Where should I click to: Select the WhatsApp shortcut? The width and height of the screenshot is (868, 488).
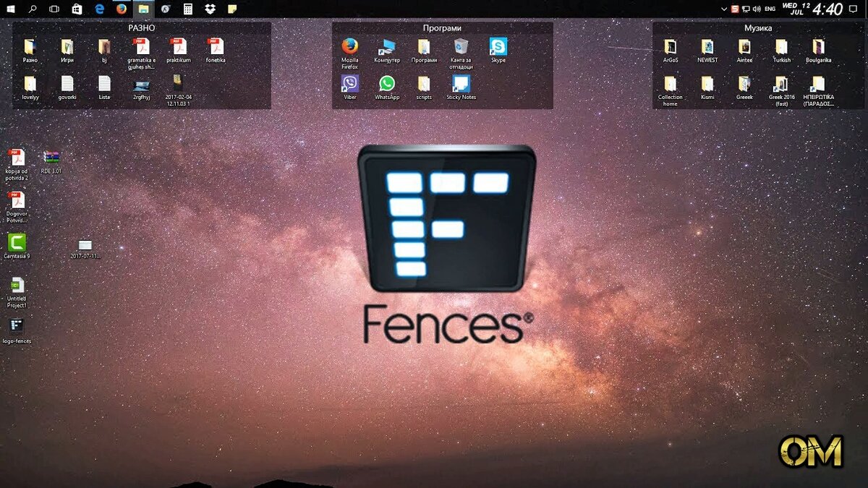pos(387,87)
